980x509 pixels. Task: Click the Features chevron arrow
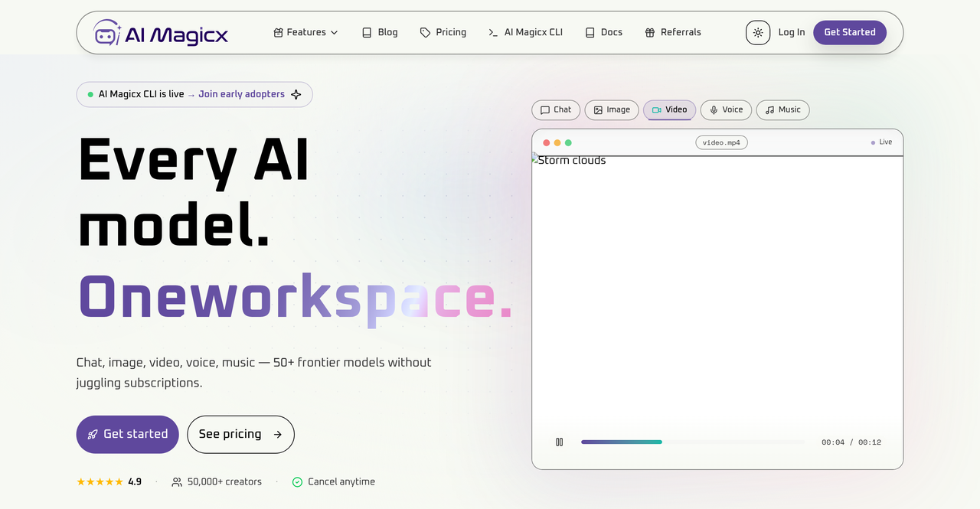(334, 32)
